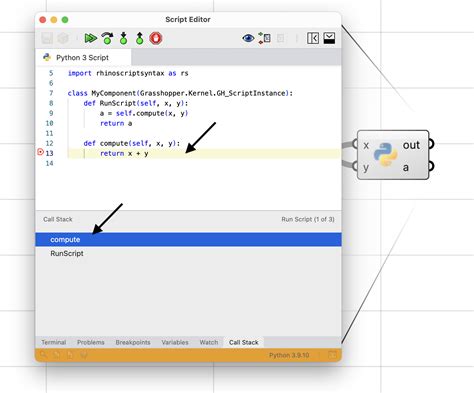Click Python 3.9.10 in status bar
Image resolution: width=474 pixels, height=393 pixels.
pyautogui.click(x=289, y=355)
